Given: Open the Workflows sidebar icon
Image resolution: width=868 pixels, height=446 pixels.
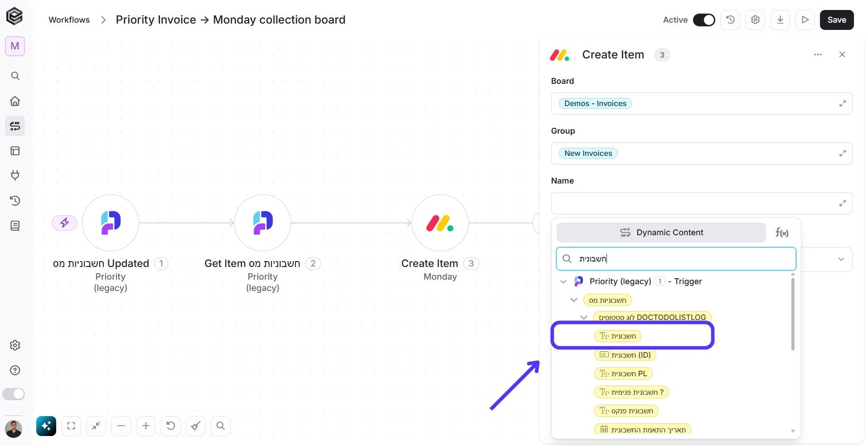Looking at the screenshot, I should (15, 126).
